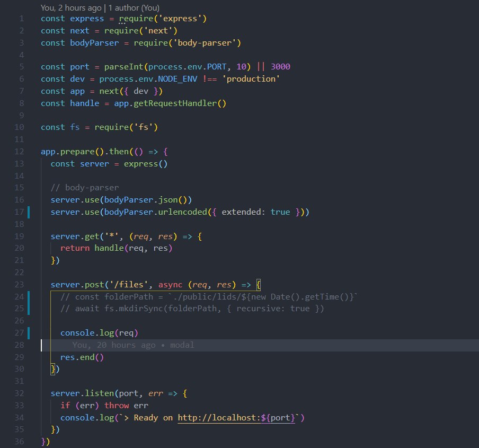Click the '/files' route string
The image size is (479, 448).
129,285
